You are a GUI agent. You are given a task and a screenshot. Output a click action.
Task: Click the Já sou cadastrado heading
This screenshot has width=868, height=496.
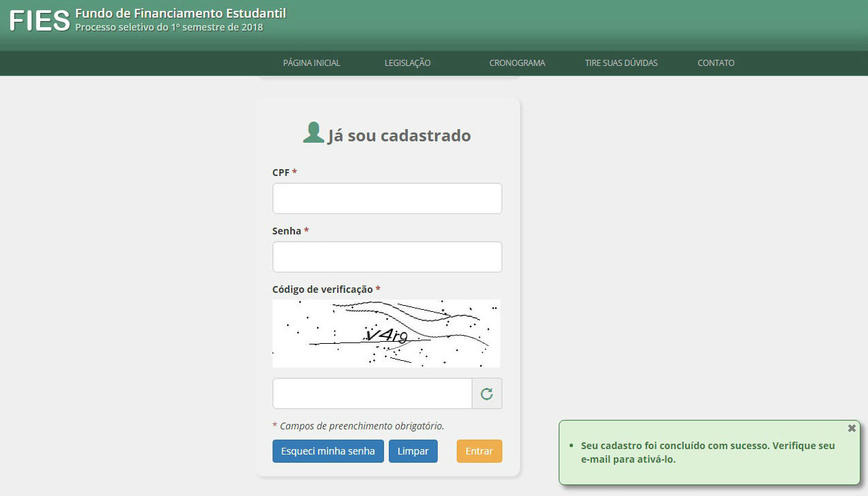pyautogui.click(x=399, y=136)
